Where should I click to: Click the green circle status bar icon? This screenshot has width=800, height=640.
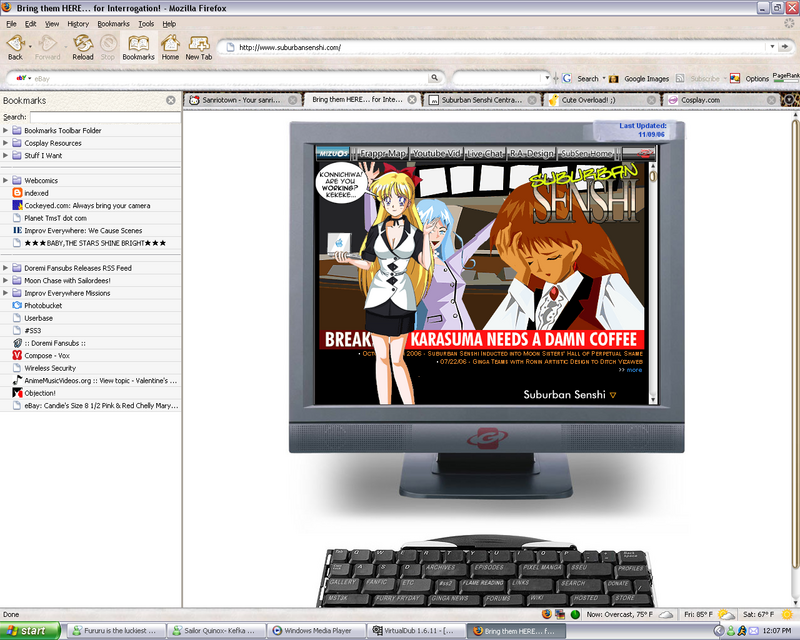(x=575, y=614)
